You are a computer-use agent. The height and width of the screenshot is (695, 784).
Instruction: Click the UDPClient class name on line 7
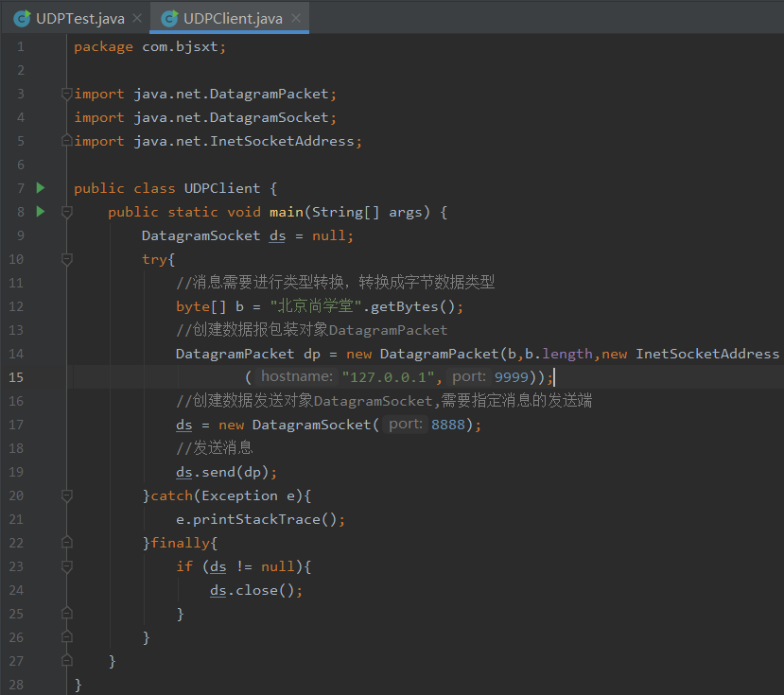tap(222, 188)
